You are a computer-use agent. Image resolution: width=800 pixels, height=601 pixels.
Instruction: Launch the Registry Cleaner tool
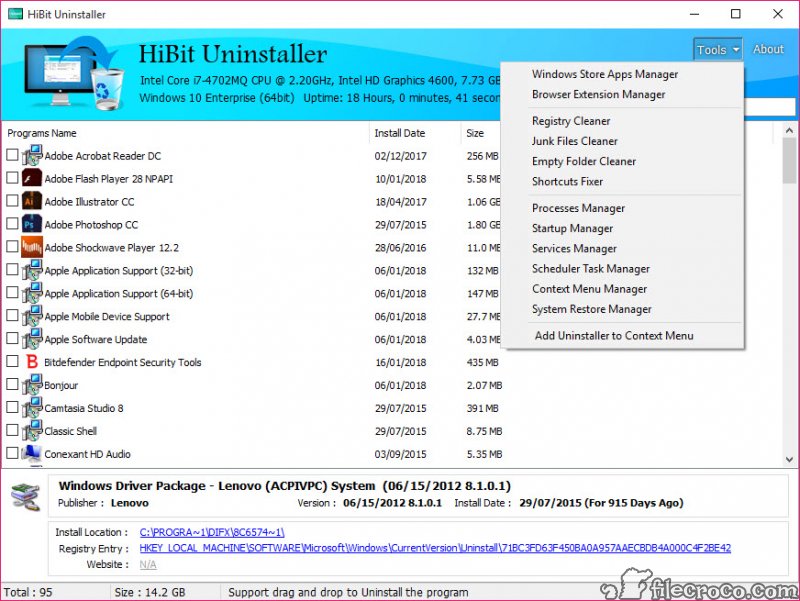coord(571,121)
